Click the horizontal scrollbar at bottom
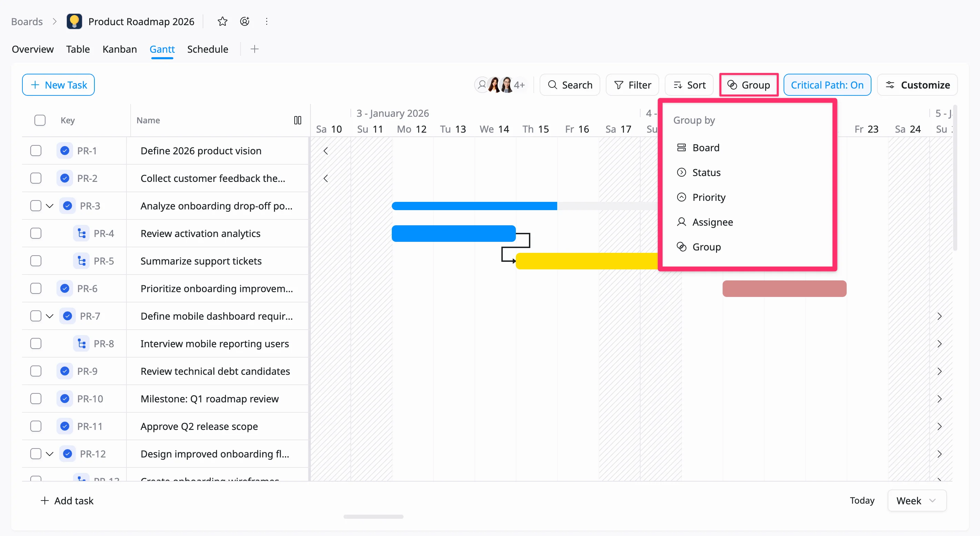 click(373, 517)
